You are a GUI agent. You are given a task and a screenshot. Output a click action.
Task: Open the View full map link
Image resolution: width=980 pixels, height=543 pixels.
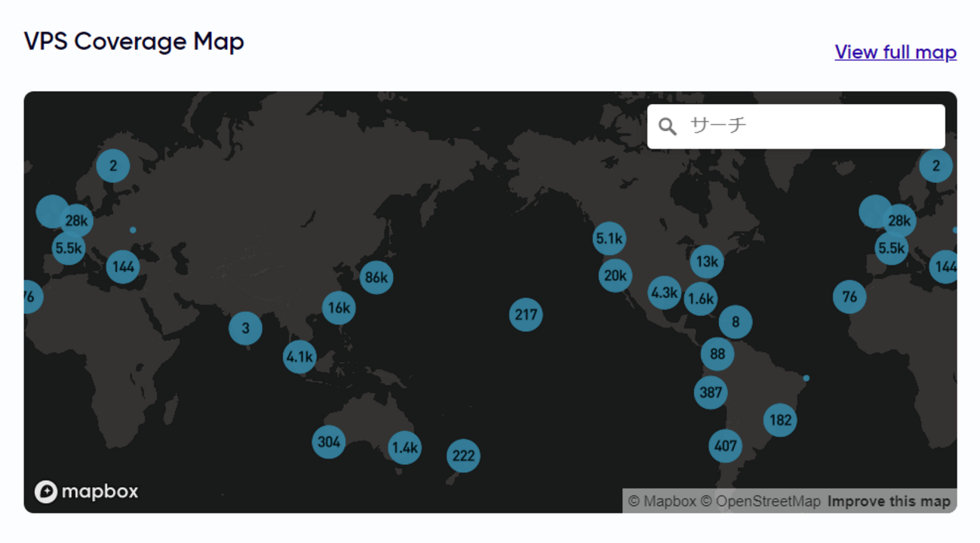point(896,52)
